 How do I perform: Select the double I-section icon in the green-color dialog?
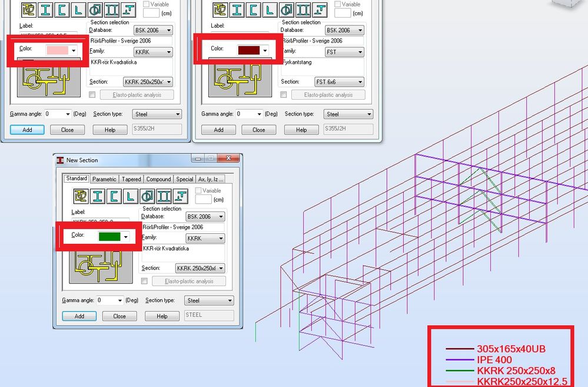pyautogui.click(x=164, y=196)
